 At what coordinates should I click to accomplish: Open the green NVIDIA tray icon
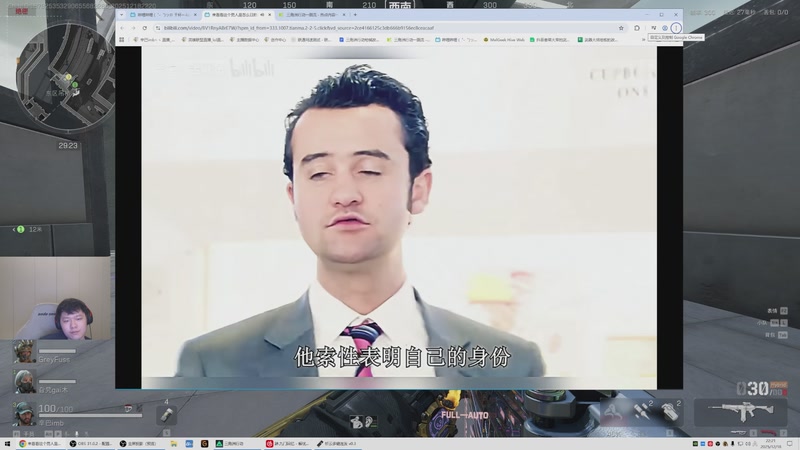pyautogui.click(x=695, y=444)
